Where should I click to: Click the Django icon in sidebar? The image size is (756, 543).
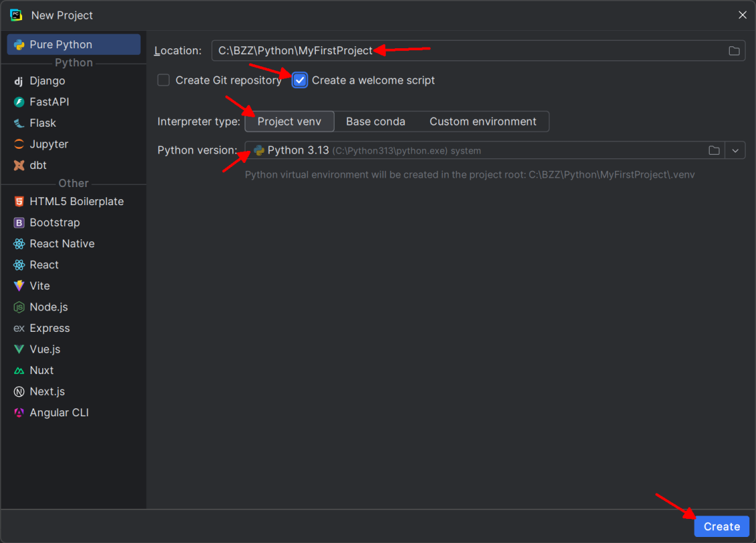click(19, 81)
